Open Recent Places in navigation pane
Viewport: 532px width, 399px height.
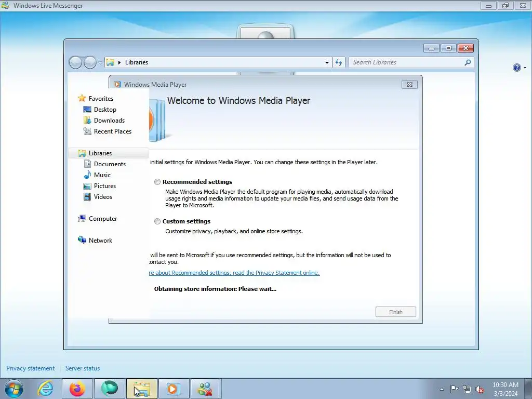[113, 131]
